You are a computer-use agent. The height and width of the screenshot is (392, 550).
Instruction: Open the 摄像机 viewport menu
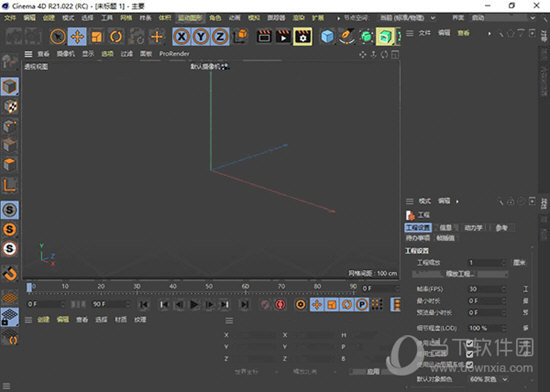click(66, 54)
